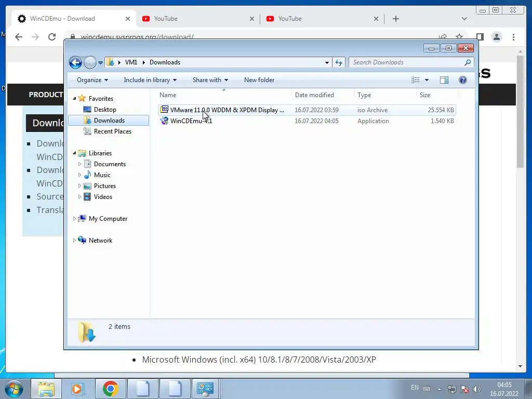Open Chrome tab search chevron
This screenshot has height=399, width=532.
pyautogui.click(x=464, y=19)
